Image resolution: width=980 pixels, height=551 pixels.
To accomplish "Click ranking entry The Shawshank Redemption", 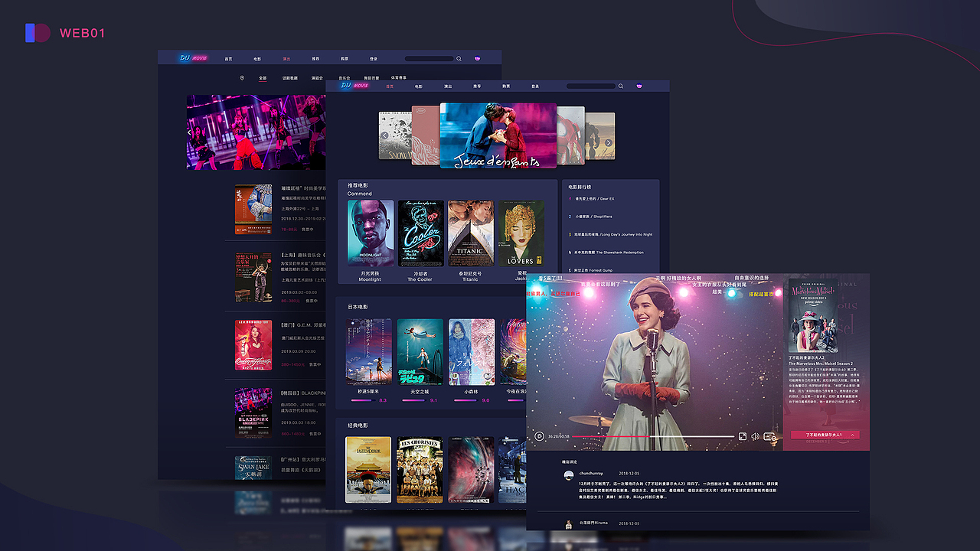I will tap(609, 252).
